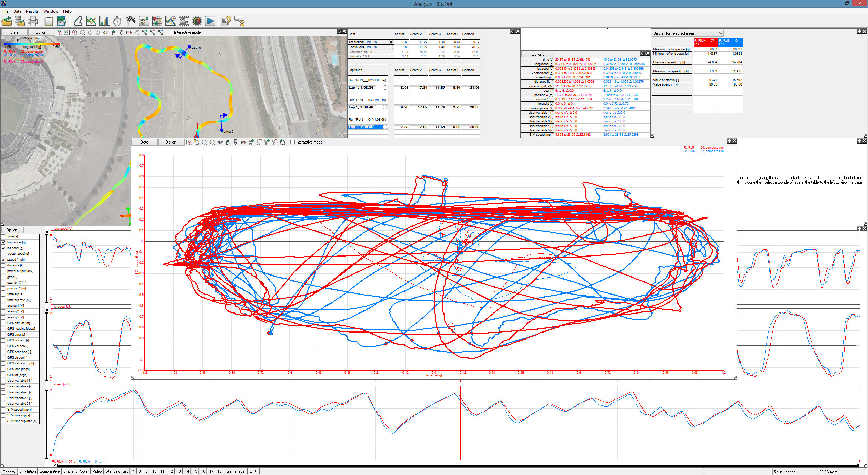The height and width of the screenshot is (475, 868).
Task: Open the stopwatch lap timing icon
Action: coord(117,21)
